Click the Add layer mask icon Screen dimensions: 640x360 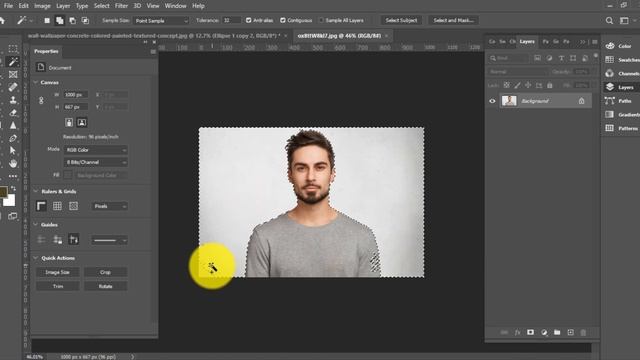[530, 332]
